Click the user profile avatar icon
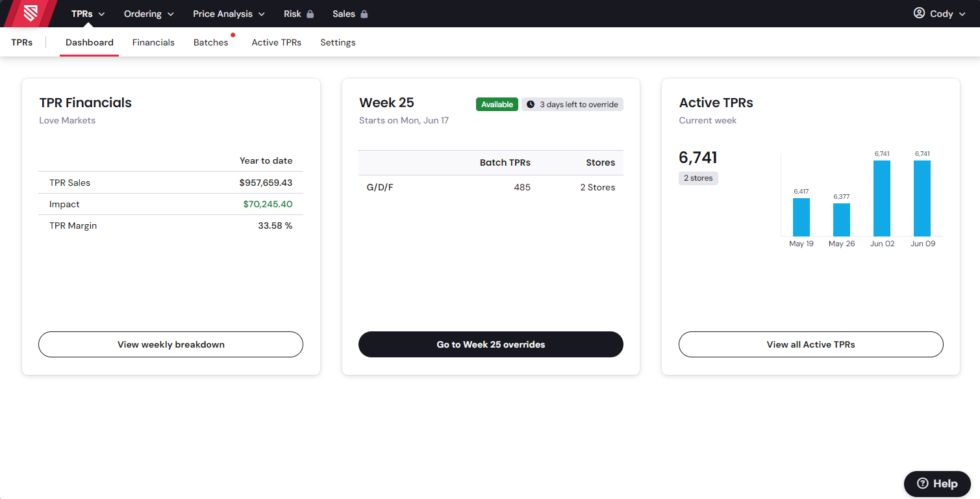Image resolution: width=980 pixels, height=499 pixels. pos(919,14)
